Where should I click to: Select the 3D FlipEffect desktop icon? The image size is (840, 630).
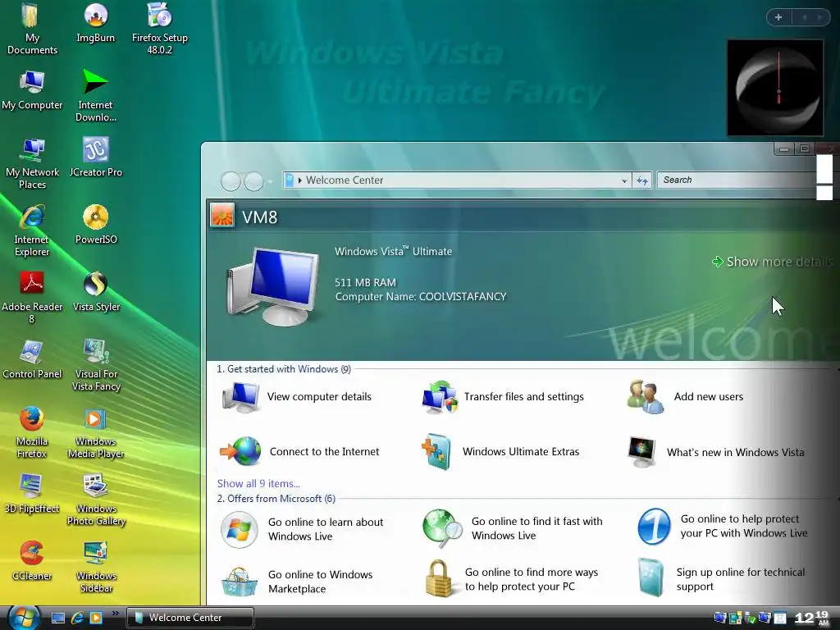[32, 494]
